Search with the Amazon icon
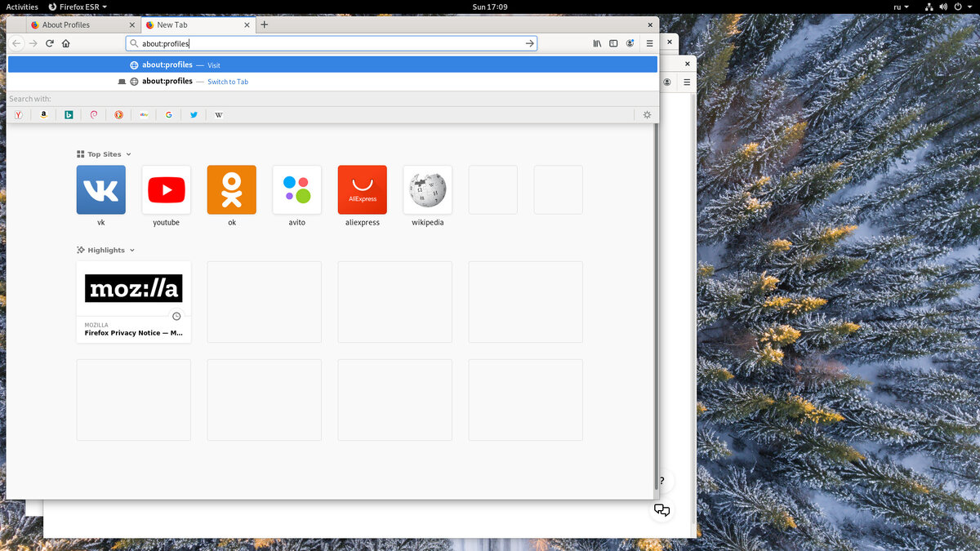This screenshot has height=551, width=980. (43, 114)
